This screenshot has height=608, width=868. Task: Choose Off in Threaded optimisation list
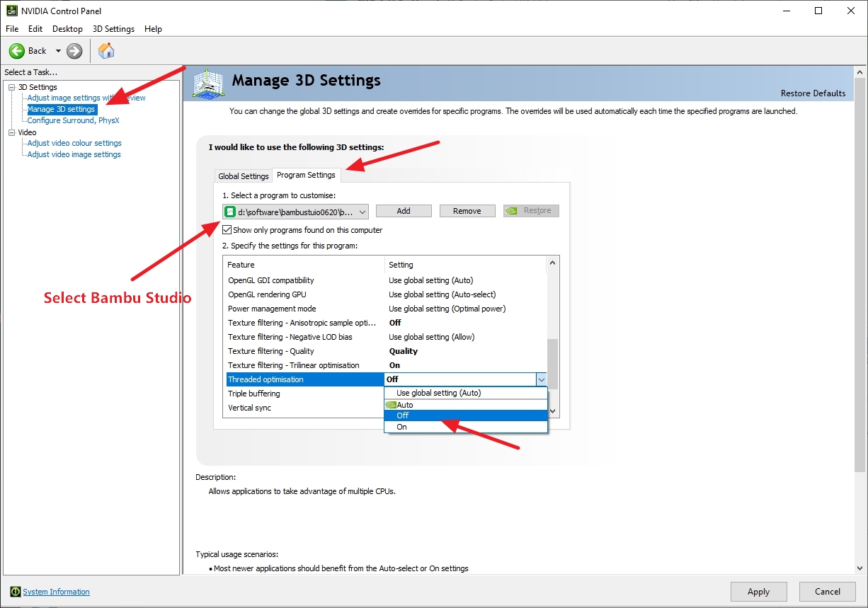(466, 415)
